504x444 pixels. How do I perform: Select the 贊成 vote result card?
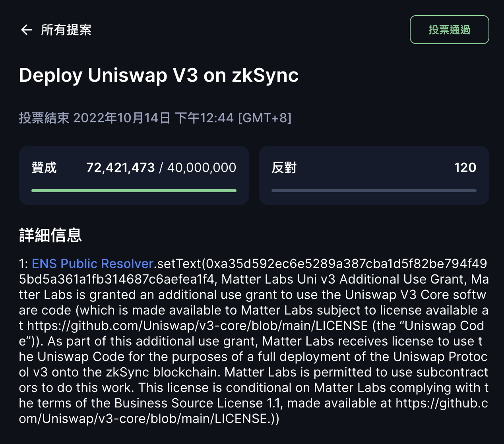134,175
